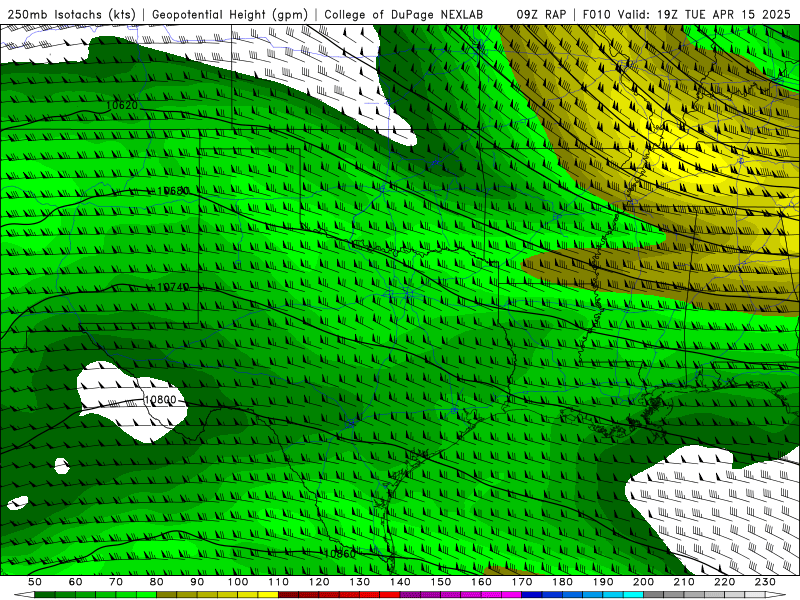The image size is (800, 600).
Task: Select the bright red swatch left of 140
Action: [390, 594]
